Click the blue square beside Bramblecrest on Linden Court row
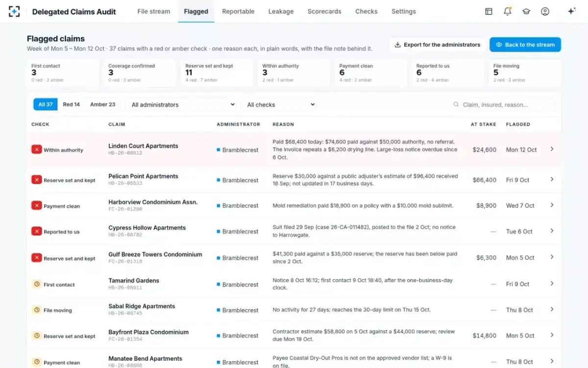Viewport: 588px width, 368px height. [219, 150]
